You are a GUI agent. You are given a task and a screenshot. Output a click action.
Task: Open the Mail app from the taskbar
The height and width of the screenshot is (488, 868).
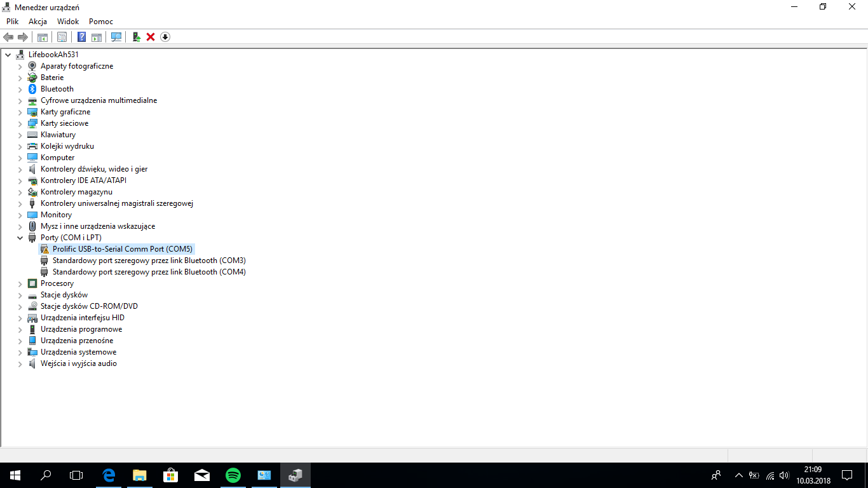(x=202, y=475)
